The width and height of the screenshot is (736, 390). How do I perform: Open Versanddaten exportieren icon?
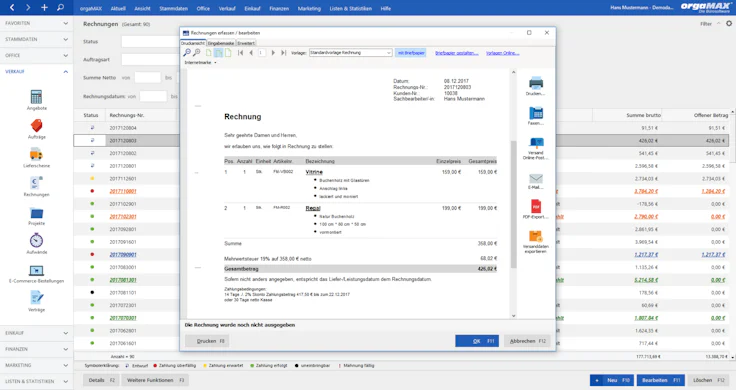(x=536, y=236)
